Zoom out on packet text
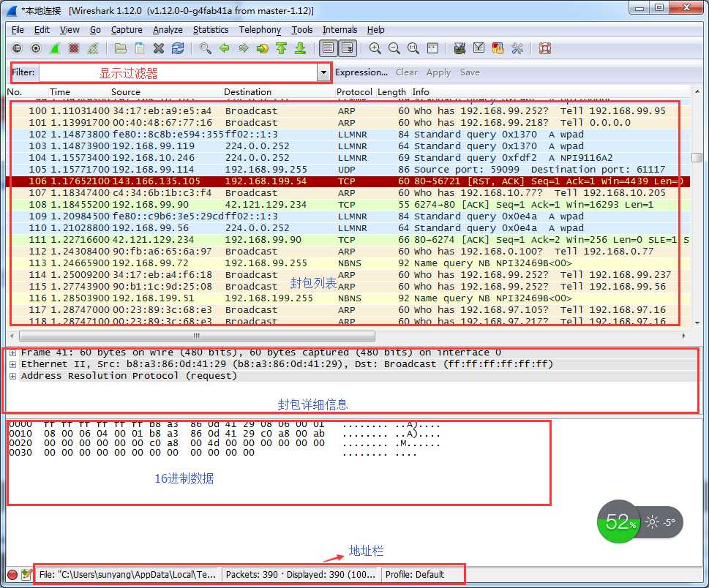Image resolution: width=709 pixels, height=588 pixels. coord(394,48)
